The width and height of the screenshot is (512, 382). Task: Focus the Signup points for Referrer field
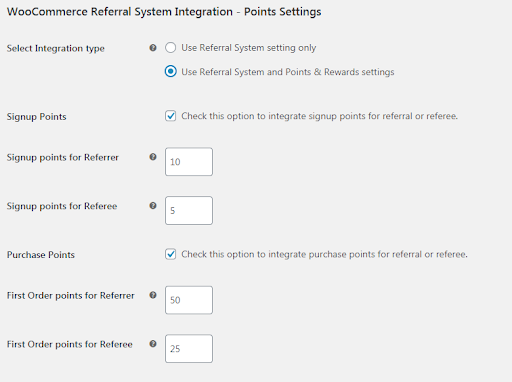pos(189,162)
